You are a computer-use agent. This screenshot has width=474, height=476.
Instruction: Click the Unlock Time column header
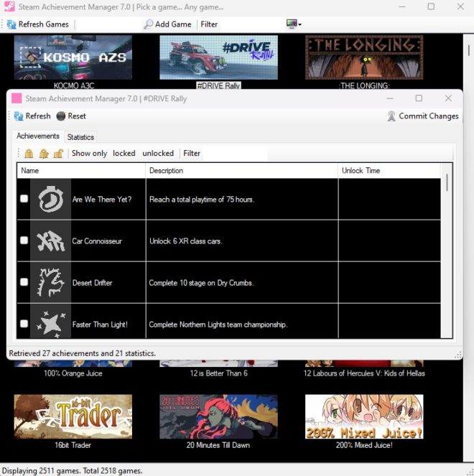[389, 171]
